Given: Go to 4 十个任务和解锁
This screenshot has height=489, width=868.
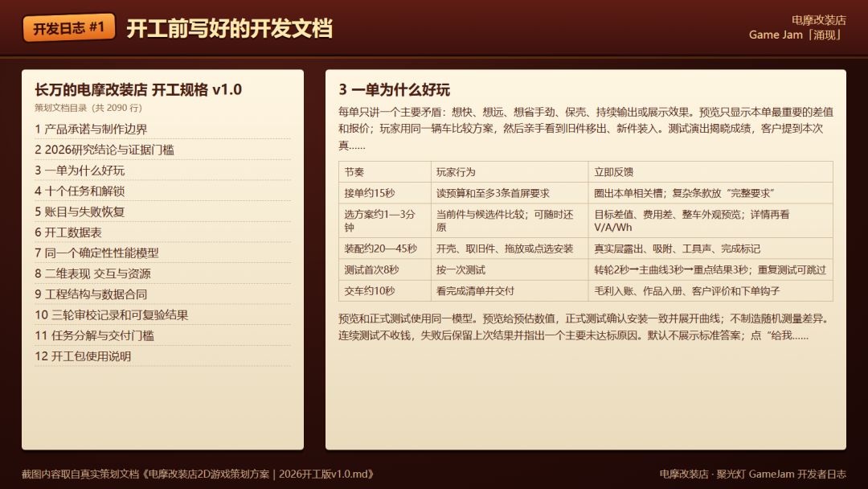Looking at the screenshot, I should pyautogui.click(x=162, y=191).
